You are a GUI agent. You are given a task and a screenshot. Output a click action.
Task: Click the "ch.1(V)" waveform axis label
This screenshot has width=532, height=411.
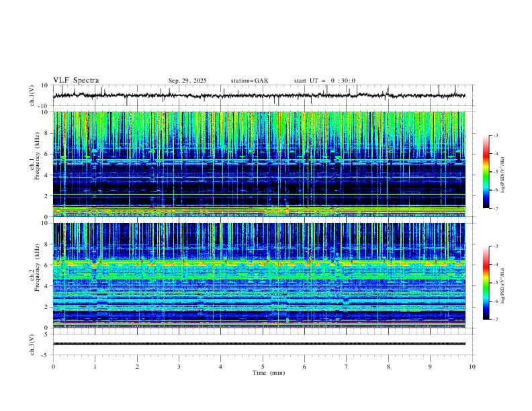click(32, 95)
